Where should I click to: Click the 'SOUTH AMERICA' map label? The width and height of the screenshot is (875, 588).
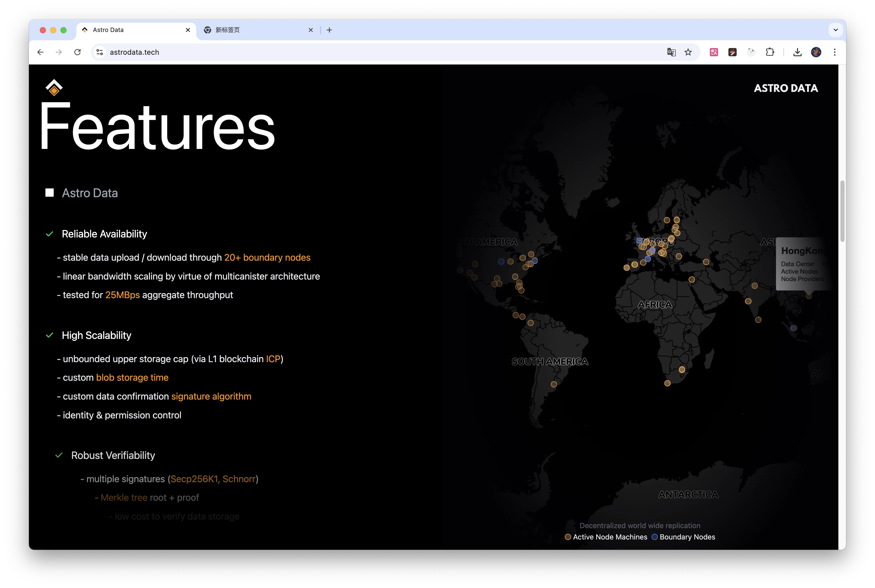click(550, 362)
